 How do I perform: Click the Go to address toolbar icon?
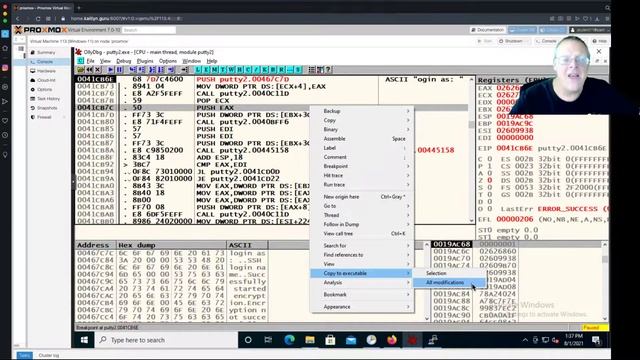tap(184, 70)
